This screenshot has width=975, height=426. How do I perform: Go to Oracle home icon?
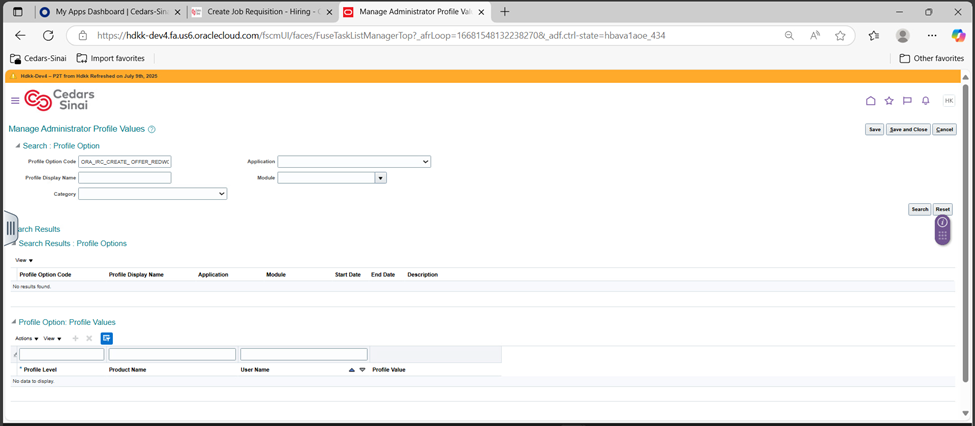pyautogui.click(x=871, y=101)
